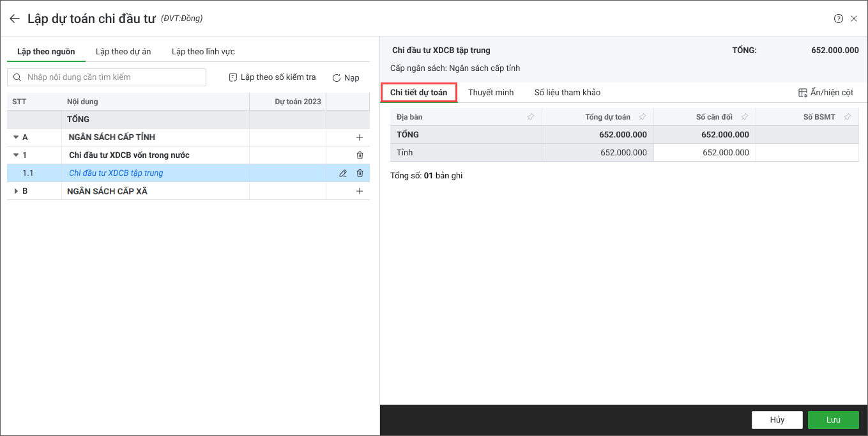Pin the Số BSMT column
Viewport: 868px width, 436px height.
pyautogui.click(x=848, y=117)
